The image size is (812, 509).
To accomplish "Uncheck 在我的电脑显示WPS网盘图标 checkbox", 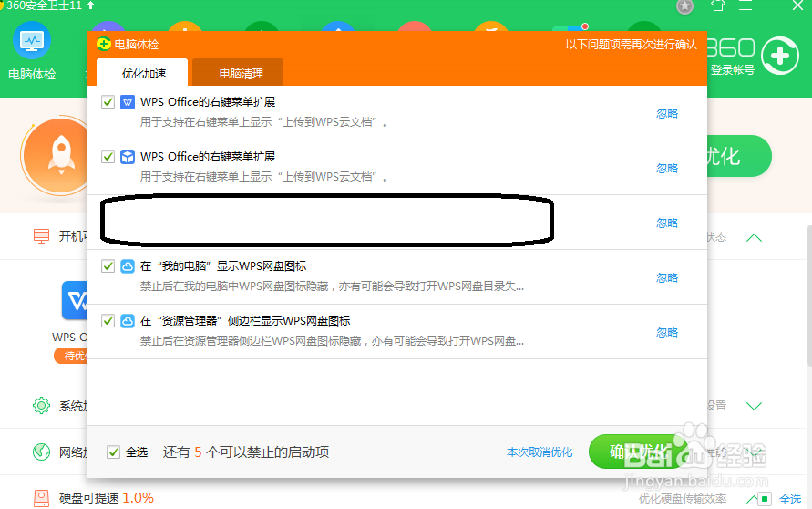I will pos(108,266).
